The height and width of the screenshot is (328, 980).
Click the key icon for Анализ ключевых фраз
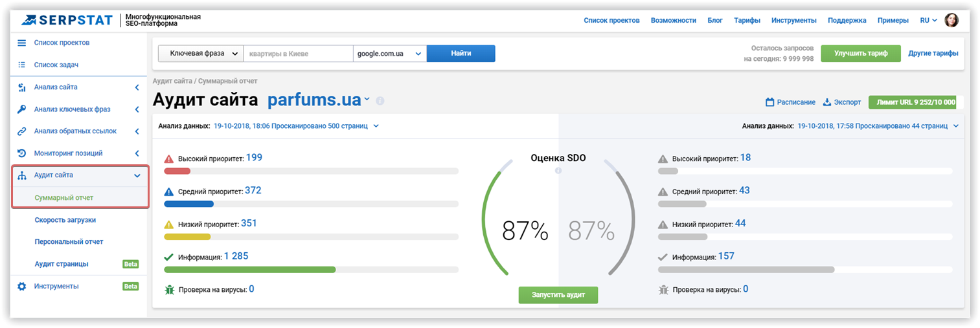coord(21,109)
